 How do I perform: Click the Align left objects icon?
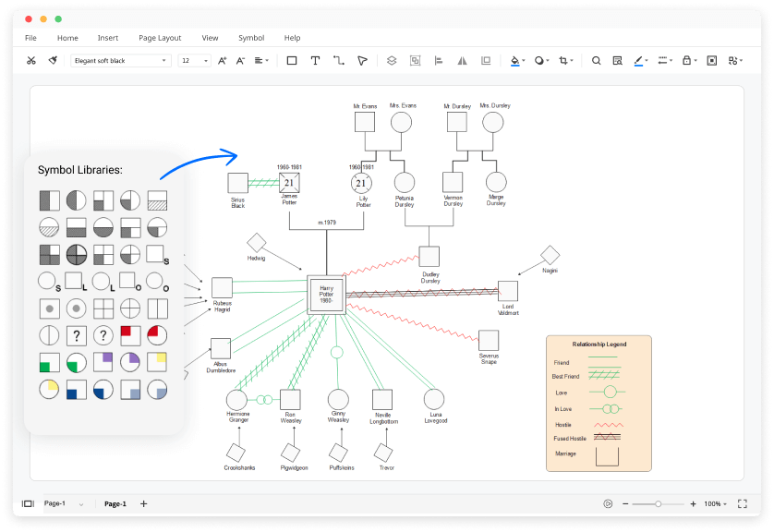click(439, 61)
